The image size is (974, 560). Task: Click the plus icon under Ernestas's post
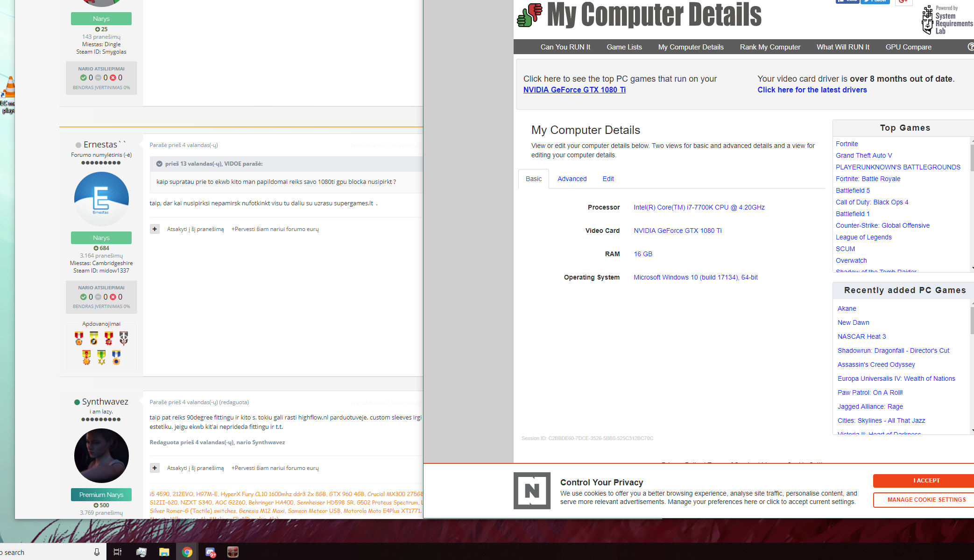point(155,229)
